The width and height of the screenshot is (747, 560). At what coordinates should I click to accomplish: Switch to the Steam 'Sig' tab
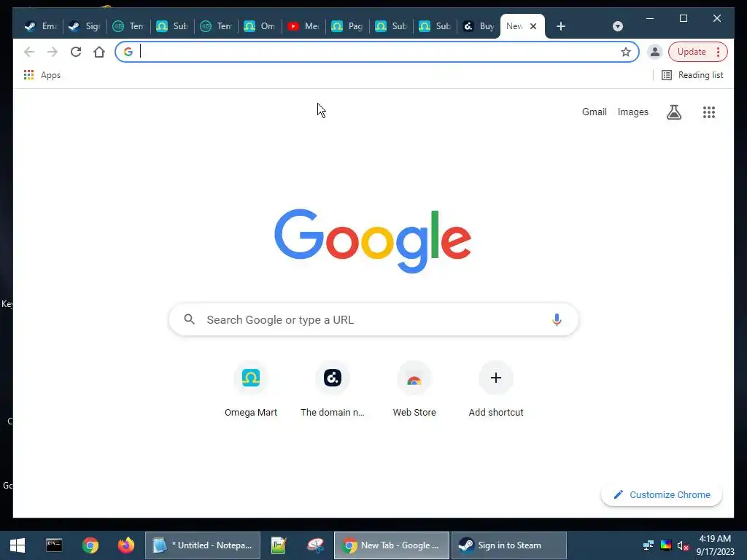85,26
